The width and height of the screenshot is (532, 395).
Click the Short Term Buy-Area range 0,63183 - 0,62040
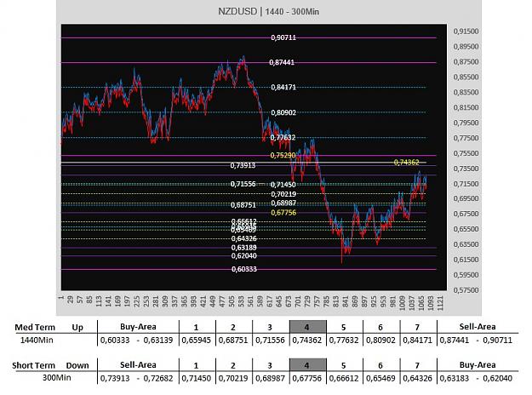476,378
